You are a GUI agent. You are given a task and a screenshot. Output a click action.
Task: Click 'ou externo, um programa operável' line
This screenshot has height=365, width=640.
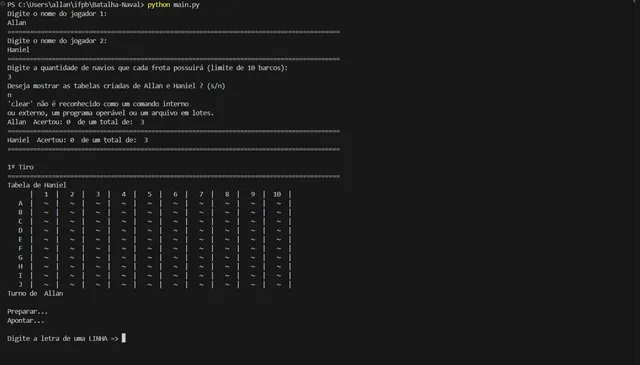(x=111, y=113)
